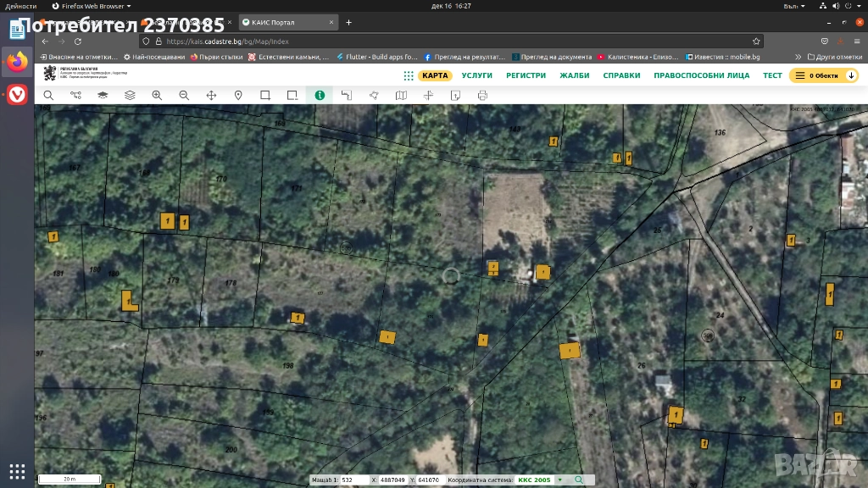
Task: Toggle the rectangle add-selection tool
Action: point(265,96)
